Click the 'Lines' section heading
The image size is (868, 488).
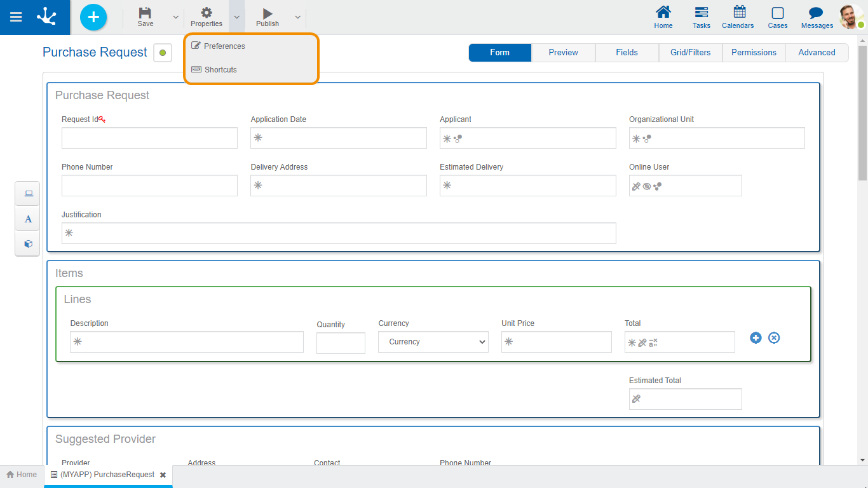point(78,299)
